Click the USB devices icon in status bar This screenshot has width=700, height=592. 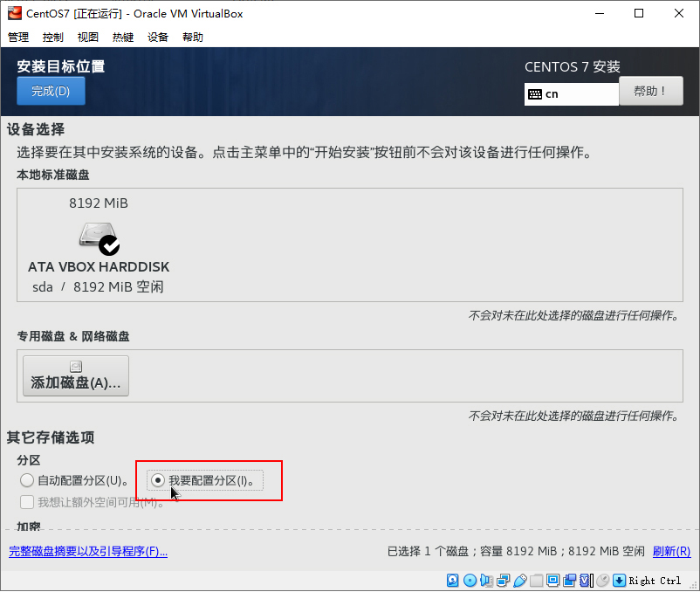coord(521,581)
